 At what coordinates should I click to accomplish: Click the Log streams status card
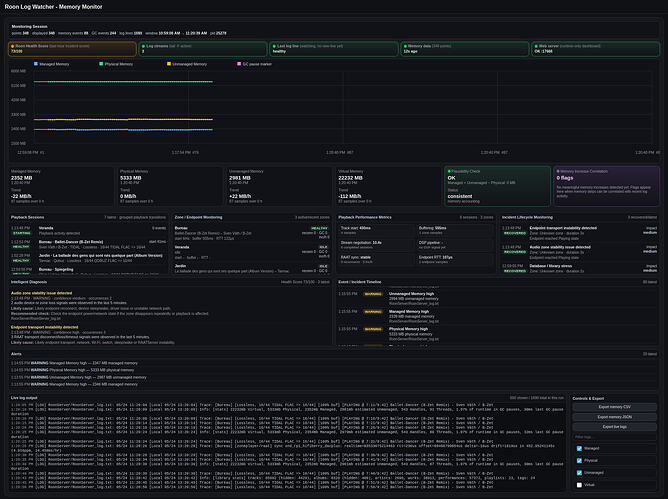click(x=203, y=49)
